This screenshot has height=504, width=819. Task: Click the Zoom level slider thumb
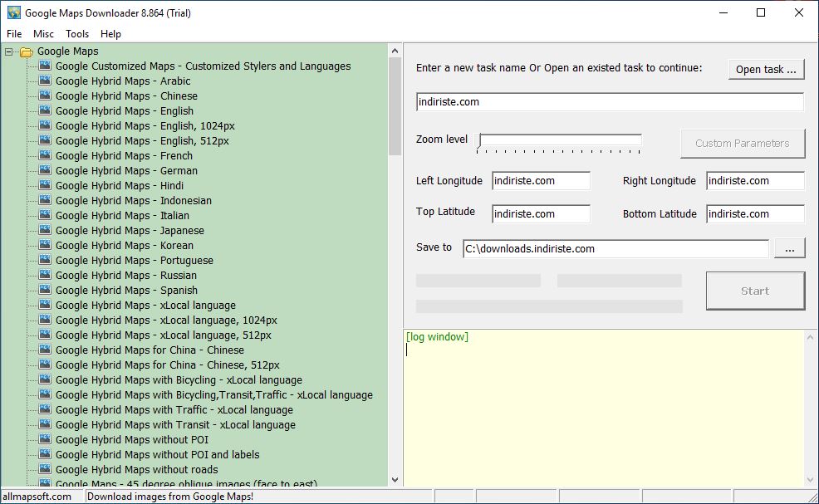point(480,141)
